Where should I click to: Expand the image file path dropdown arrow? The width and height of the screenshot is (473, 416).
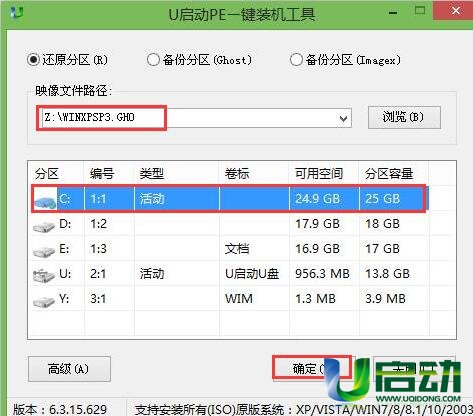coord(343,118)
